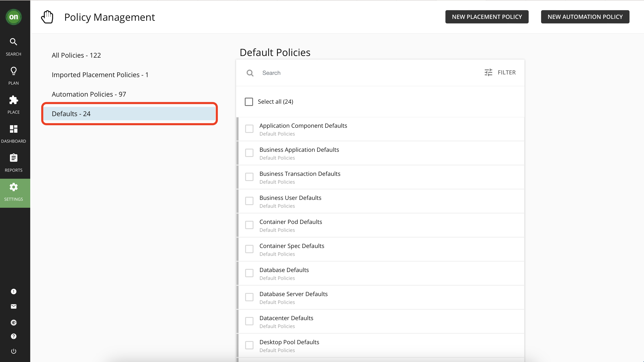
Task: Open the help question mark icon
Action: click(x=13, y=336)
